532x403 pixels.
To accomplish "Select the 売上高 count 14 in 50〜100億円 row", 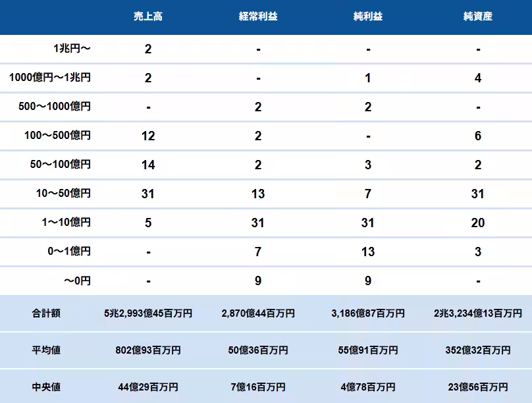I will 148,165.
